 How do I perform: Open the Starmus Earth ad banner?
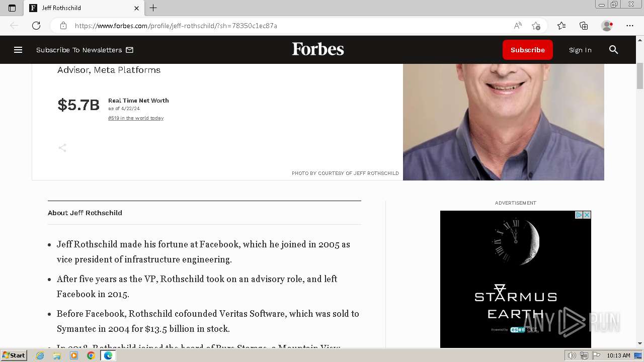516,280
